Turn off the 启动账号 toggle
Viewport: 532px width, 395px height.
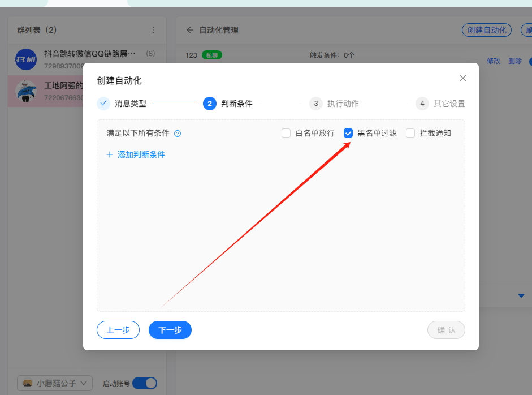coord(145,383)
